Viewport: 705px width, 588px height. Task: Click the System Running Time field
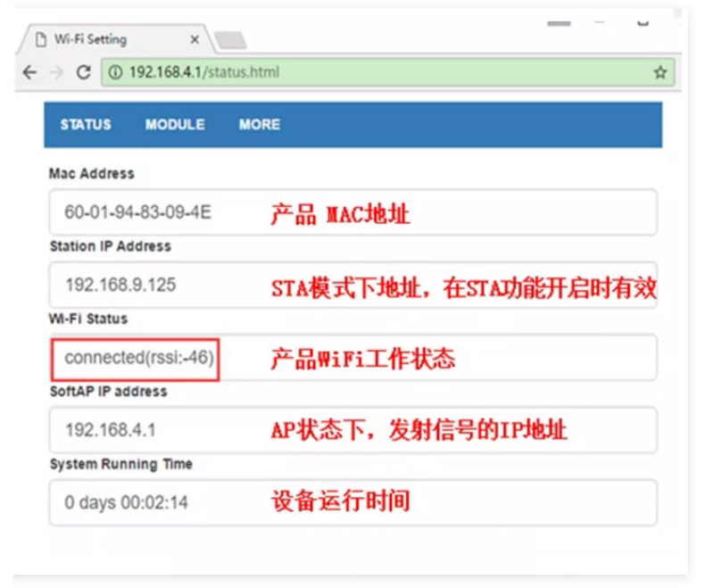click(x=353, y=502)
